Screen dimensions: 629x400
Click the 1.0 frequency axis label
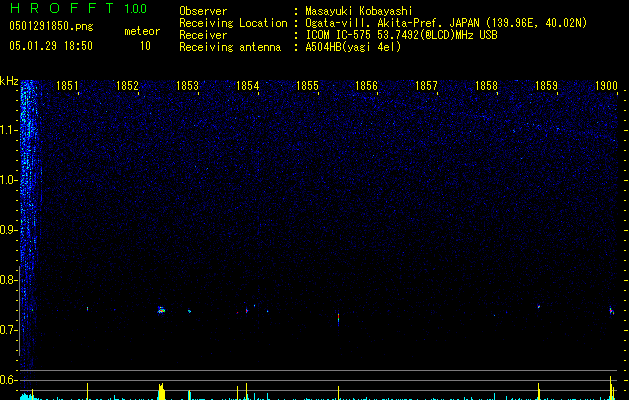coord(8,180)
